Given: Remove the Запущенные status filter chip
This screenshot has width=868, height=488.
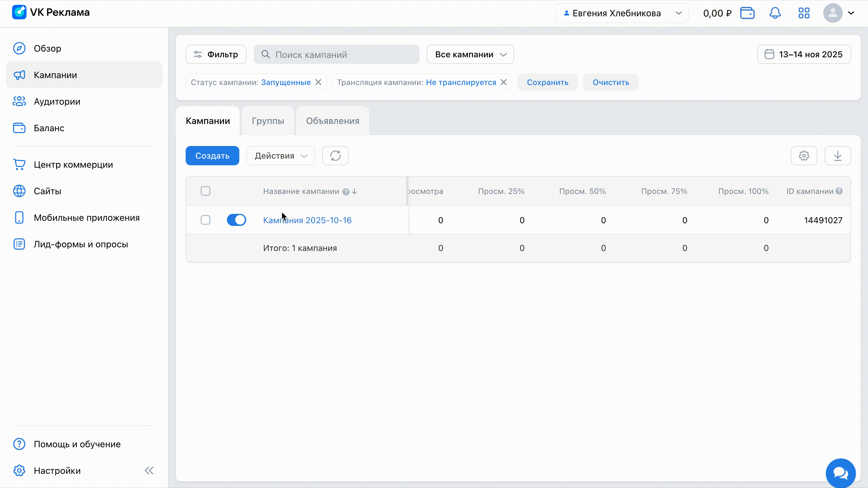Looking at the screenshot, I should point(318,82).
